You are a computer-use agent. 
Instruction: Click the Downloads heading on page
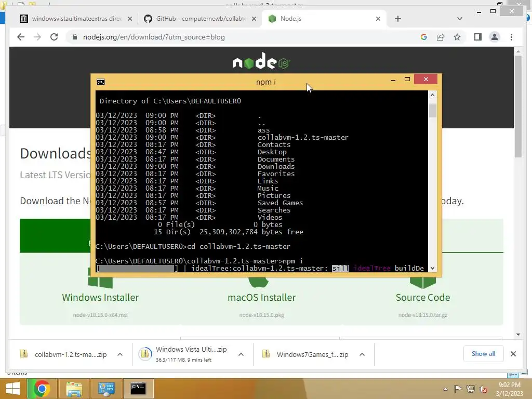[55, 153]
